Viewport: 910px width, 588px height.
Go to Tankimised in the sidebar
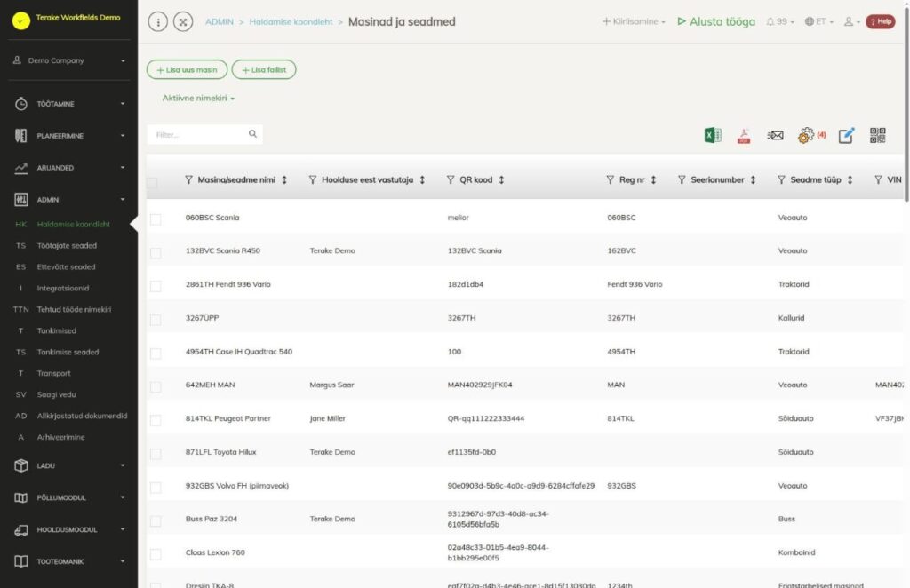[56, 330]
